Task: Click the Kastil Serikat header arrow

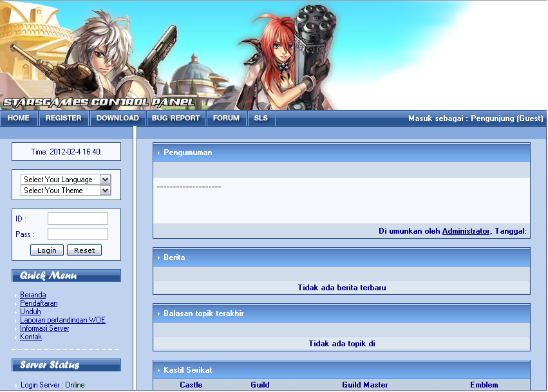Action: pyautogui.click(x=158, y=370)
